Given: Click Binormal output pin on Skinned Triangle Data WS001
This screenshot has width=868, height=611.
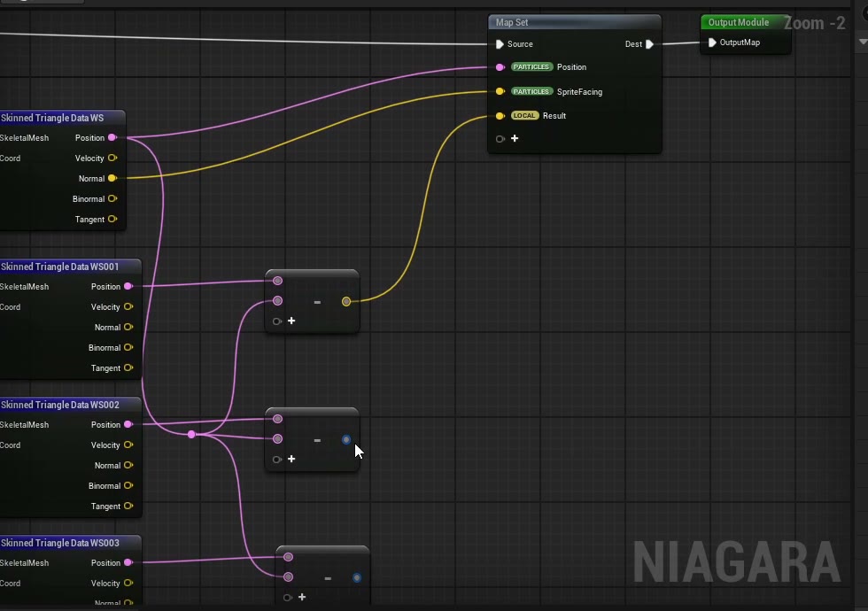Looking at the screenshot, I should 128,347.
